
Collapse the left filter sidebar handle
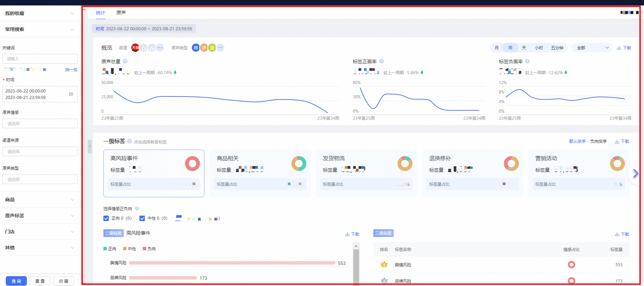tap(90, 147)
